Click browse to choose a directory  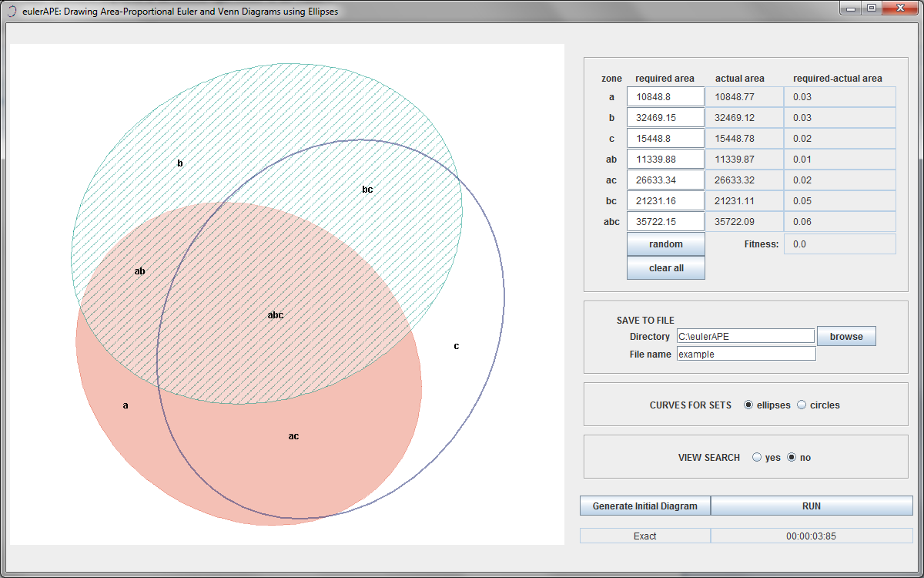[846, 336]
